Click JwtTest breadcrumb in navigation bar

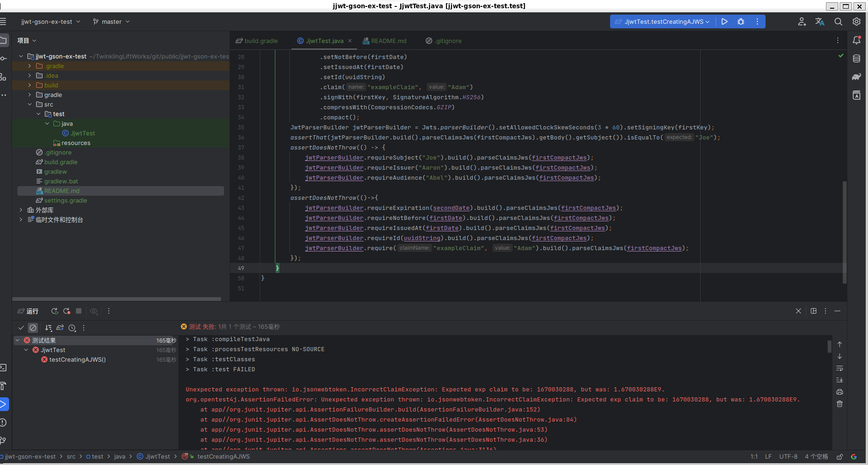153,456
